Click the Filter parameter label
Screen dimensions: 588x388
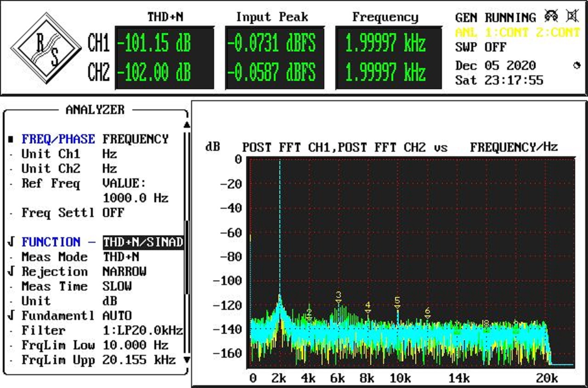[44, 331]
